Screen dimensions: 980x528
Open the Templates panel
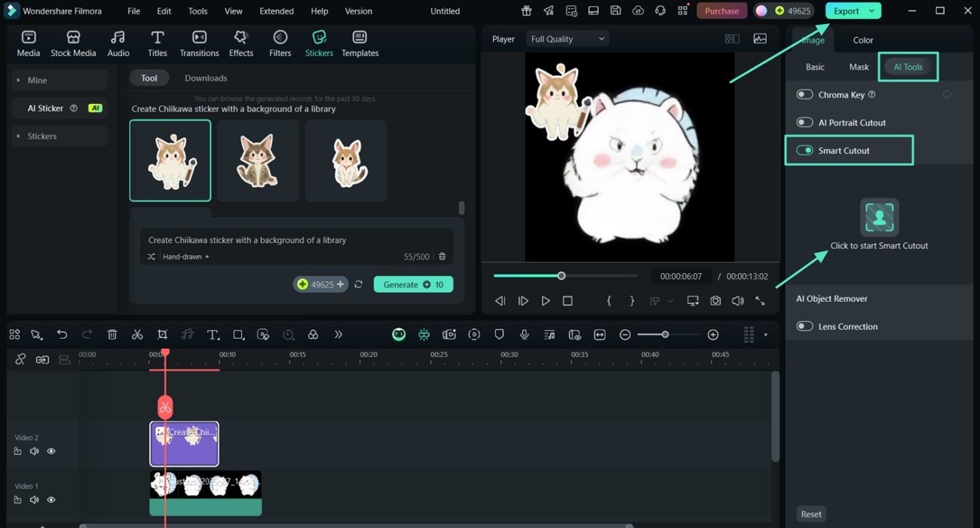coord(360,44)
